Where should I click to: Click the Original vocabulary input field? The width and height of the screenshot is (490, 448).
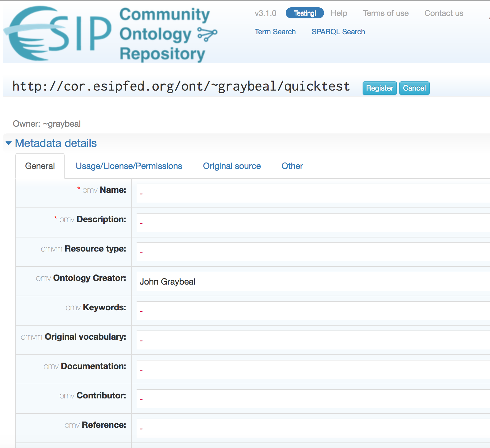click(313, 340)
